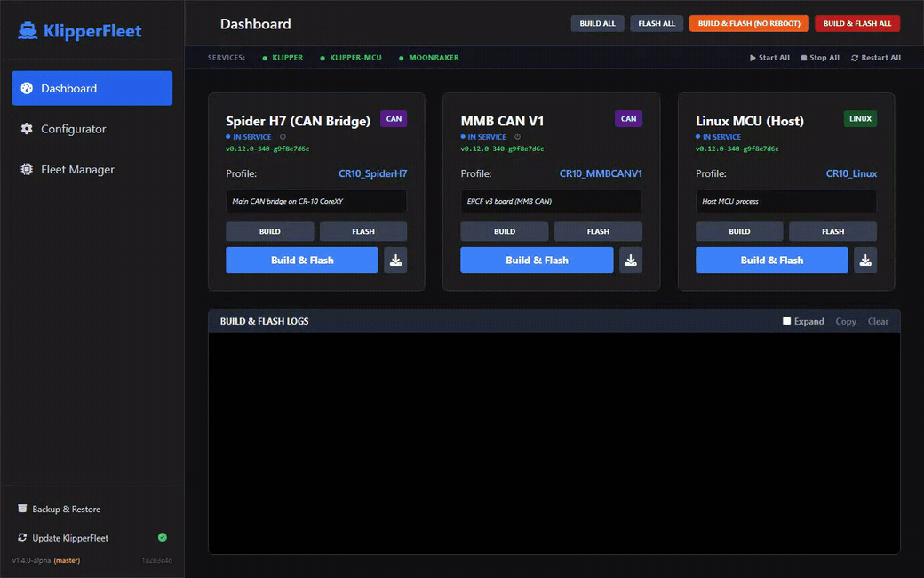Click BUILD on the Linux MCU card

(x=739, y=231)
